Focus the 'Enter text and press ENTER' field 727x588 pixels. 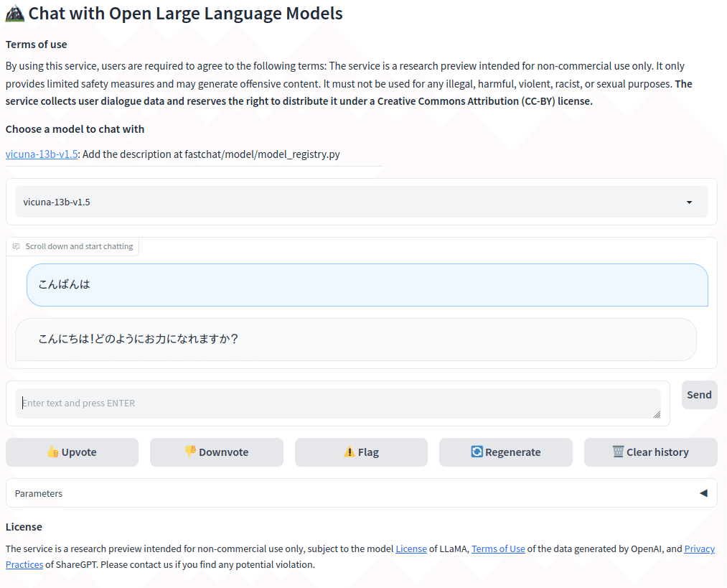[x=338, y=403]
